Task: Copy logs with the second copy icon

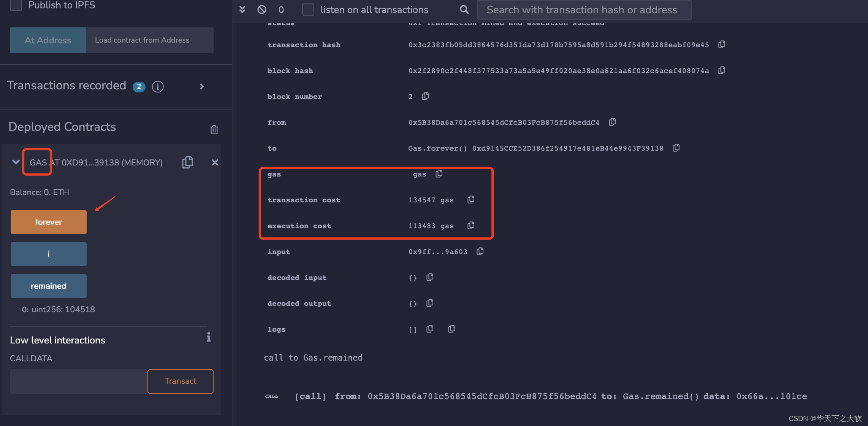Action: [x=451, y=329]
